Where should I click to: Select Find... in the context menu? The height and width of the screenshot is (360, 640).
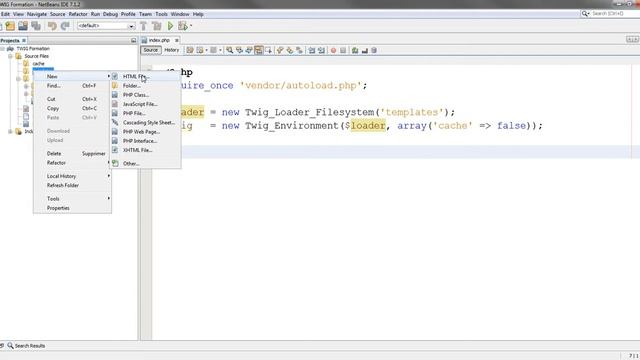click(x=72, y=86)
